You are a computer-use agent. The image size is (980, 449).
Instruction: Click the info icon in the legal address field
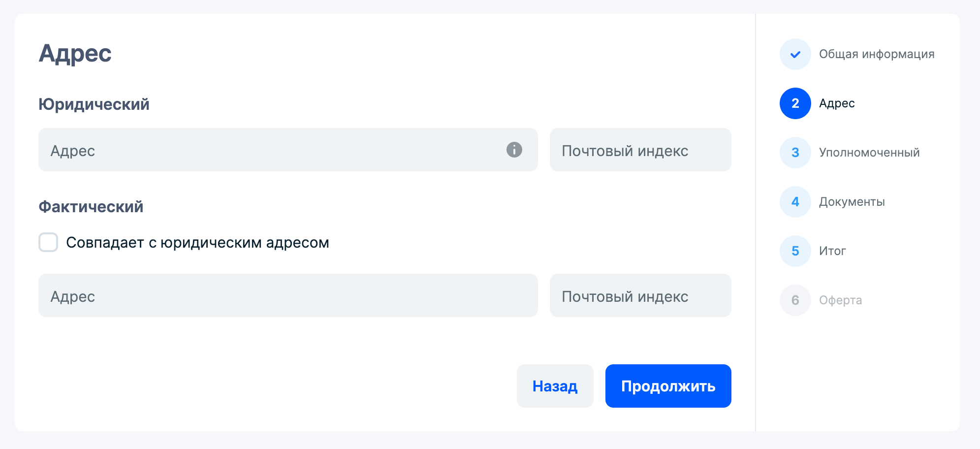[513, 150]
